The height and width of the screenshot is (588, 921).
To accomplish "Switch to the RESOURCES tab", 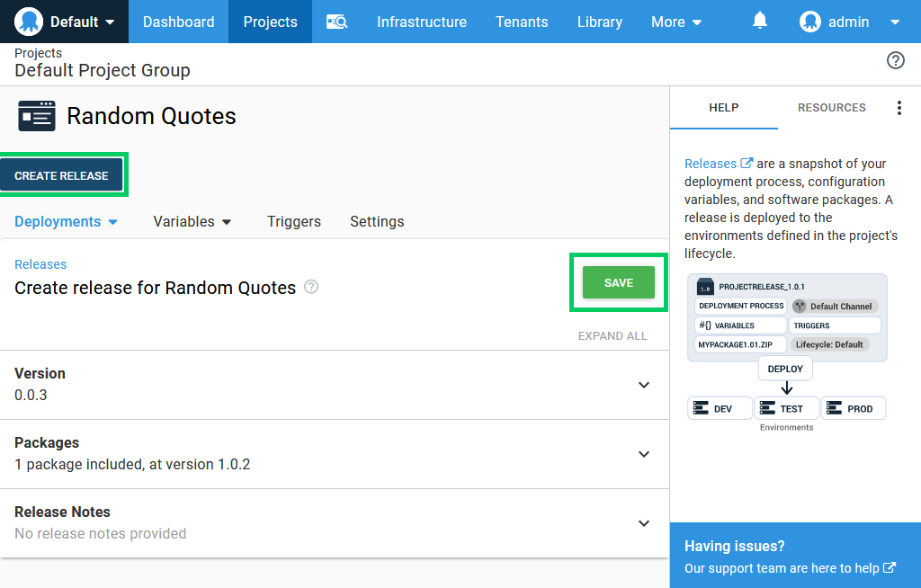I will point(831,108).
